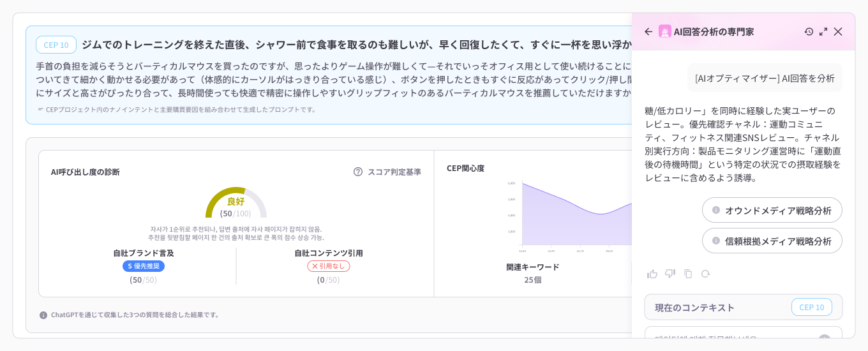This screenshot has height=351, width=868.
Task: Click the pointing-hand icon before CEPプロジェクト note
Action: (40, 109)
